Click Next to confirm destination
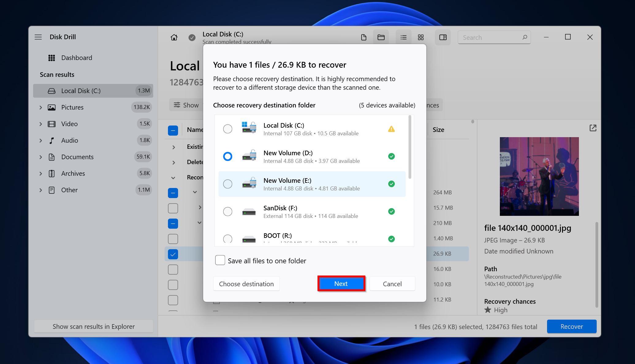Screen dimensions: 635x364 341,284
